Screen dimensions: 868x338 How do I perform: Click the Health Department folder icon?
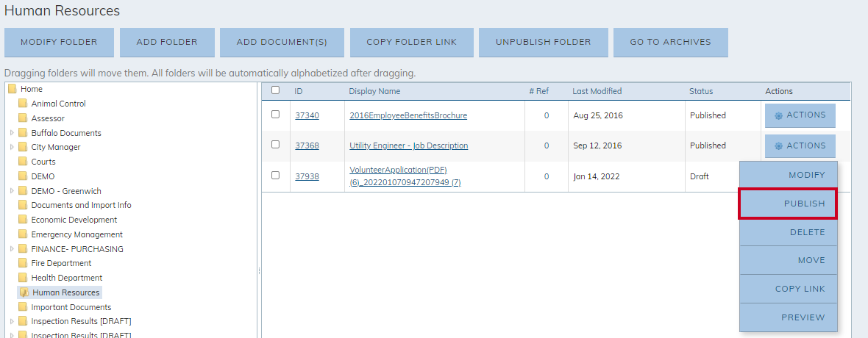pyautogui.click(x=23, y=278)
